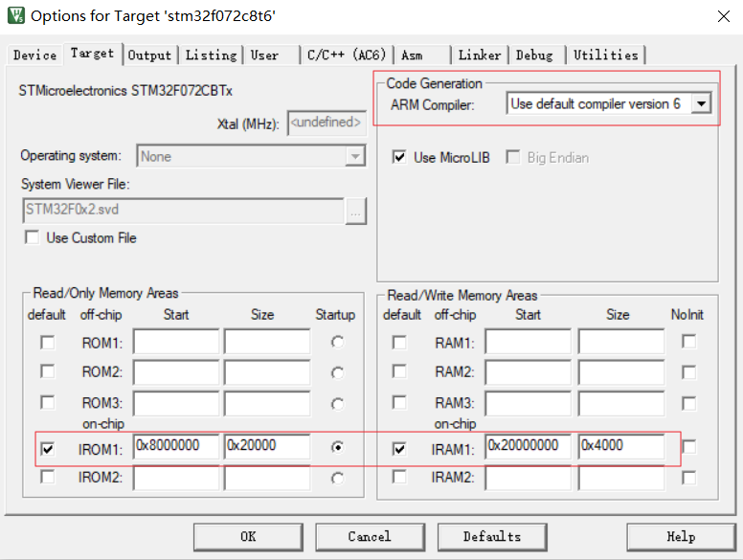
Task: Click the RAM1 Start address field
Action: click(x=528, y=341)
